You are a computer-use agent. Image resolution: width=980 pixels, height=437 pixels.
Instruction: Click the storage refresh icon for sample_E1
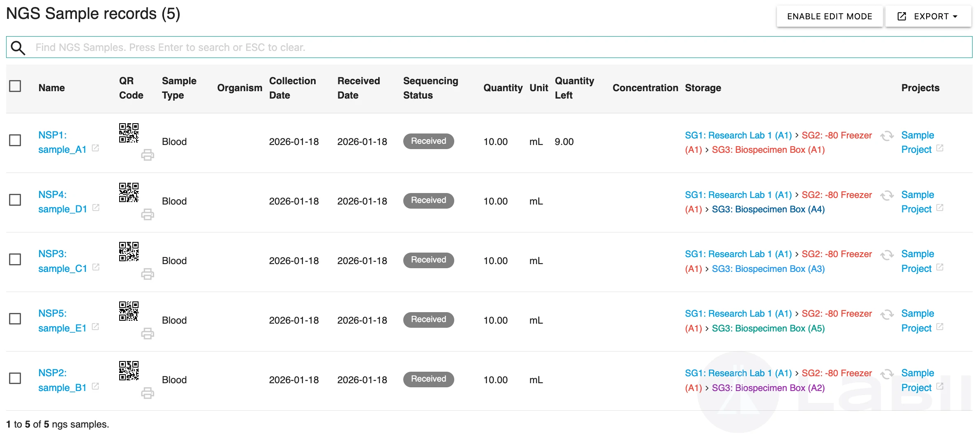coord(887,315)
